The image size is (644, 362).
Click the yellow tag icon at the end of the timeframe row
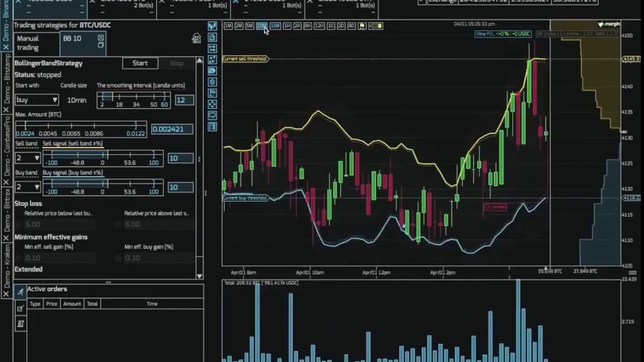tap(376, 26)
